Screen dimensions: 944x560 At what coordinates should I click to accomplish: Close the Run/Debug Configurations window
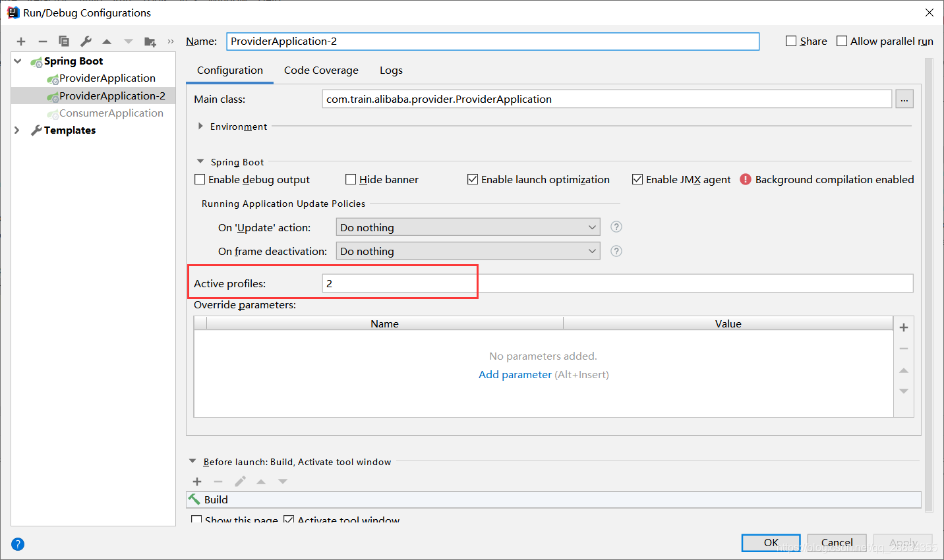click(929, 13)
